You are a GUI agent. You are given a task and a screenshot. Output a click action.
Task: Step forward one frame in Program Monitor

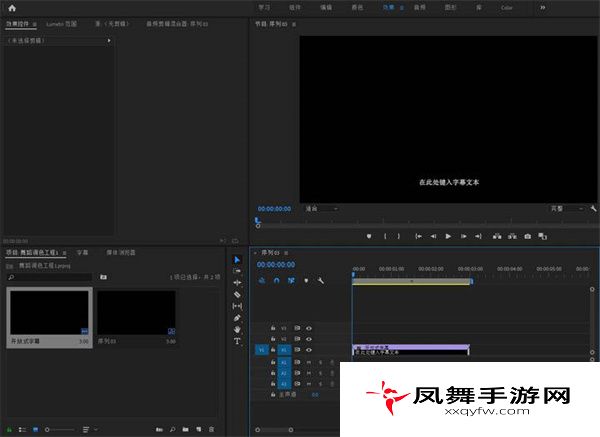pyautogui.click(x=463, y=236)
